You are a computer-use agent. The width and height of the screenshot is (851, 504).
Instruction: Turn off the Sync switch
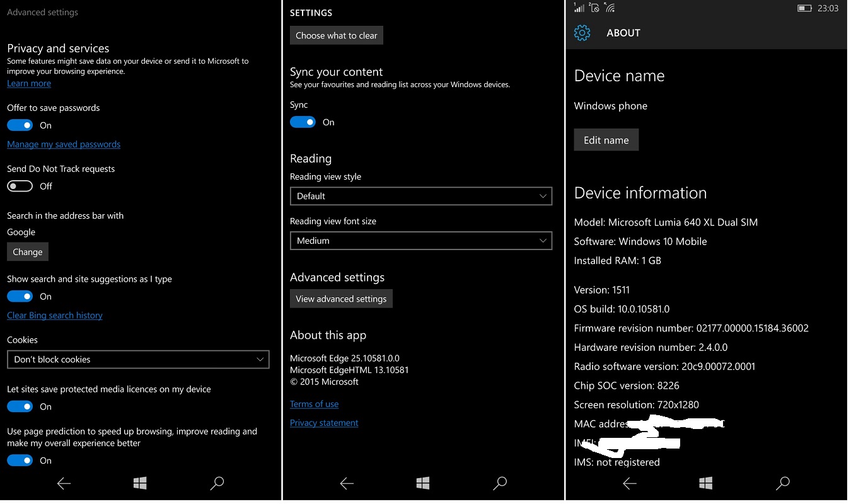[x=303, y=122]
